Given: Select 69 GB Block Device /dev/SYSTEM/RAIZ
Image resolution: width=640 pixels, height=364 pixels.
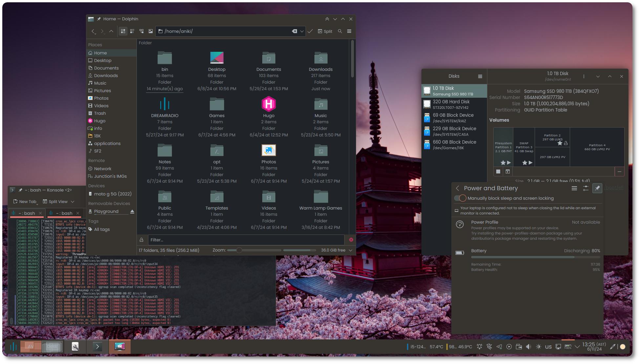Looking at the screenshot, I should point(454,118).
